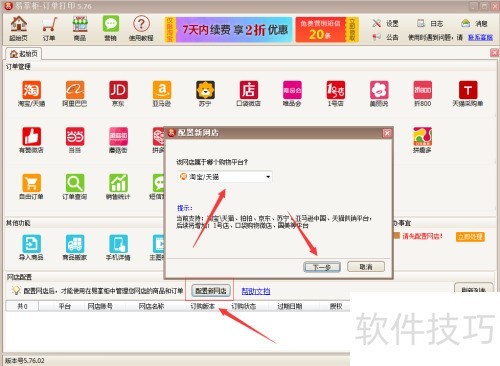Viewport: 500px width, 366px height.
Task: Select the 阿里巴巴 platform icon
Action: (x=75, y=94)
